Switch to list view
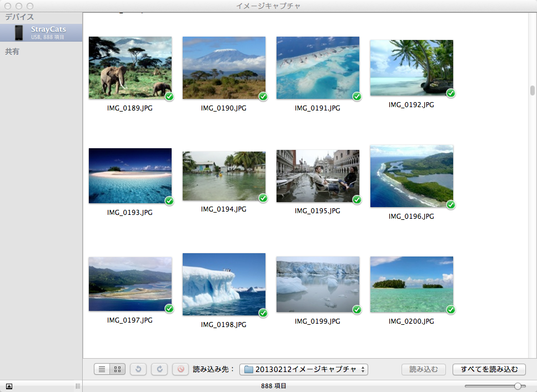The height and width of the screenshot is (392, 537). pyautogui.click(x=102, y=369)
